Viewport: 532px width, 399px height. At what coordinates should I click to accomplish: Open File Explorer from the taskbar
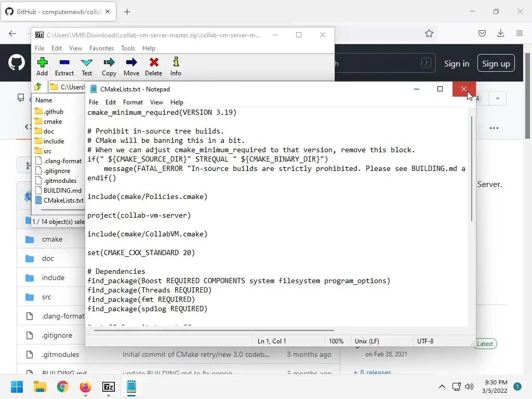(x=39, y=387)
